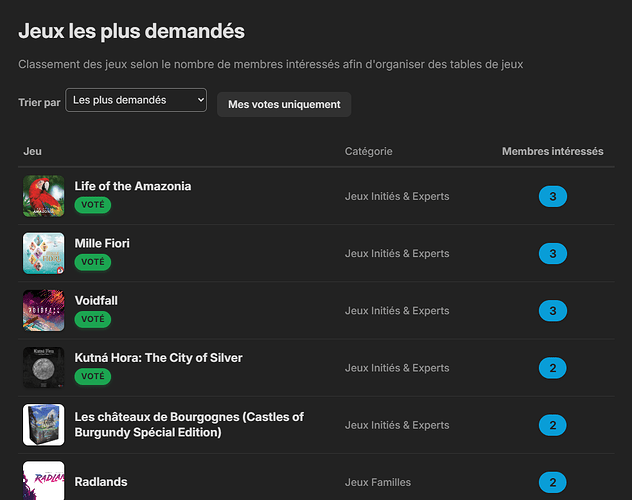
Task: Click Life of the Amazonia cover thumbnail
Action: click(x=44, y=196)
